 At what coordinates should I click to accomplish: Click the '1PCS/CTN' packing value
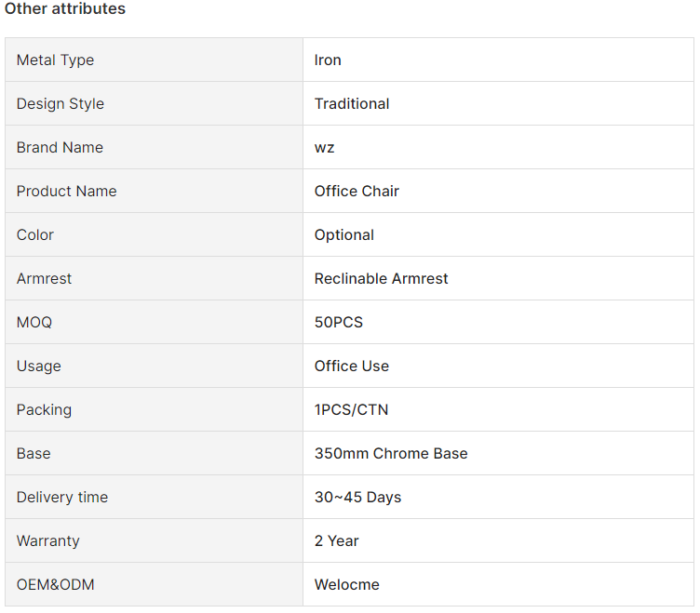point(351,409)
